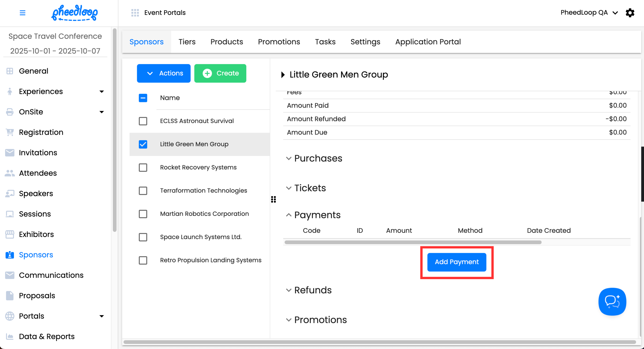Image resolution: width=644 pixels, height=349 pixels.
Task: Open the settings gear icon
Action: (630, 13)
